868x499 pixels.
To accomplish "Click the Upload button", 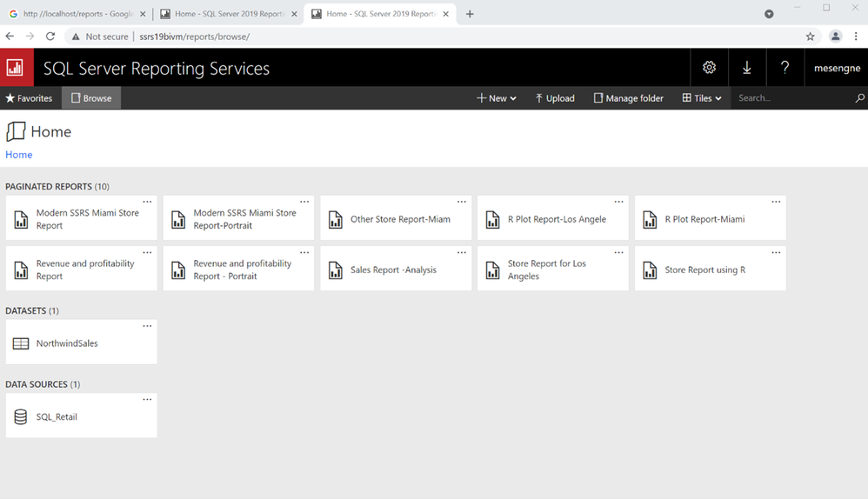I will [x=555, y=98].
